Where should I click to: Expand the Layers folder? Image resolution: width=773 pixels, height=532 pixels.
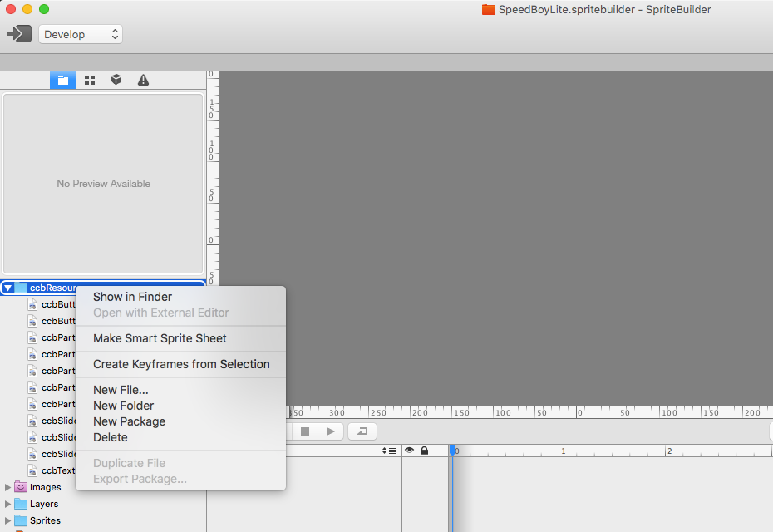(7, 504)
